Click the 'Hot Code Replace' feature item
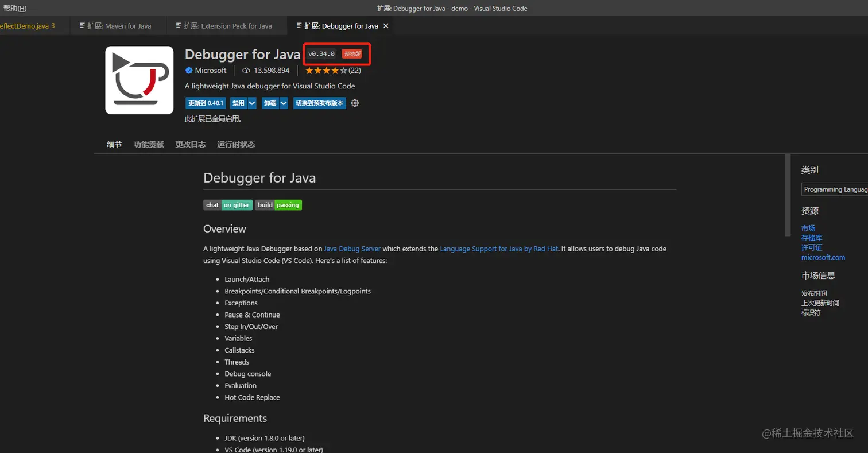 (x=252, y=397)
